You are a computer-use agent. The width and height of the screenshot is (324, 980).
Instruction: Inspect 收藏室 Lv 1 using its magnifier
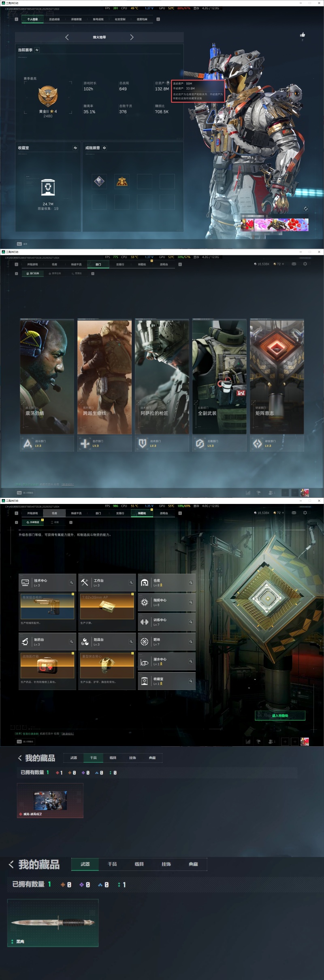191,681
